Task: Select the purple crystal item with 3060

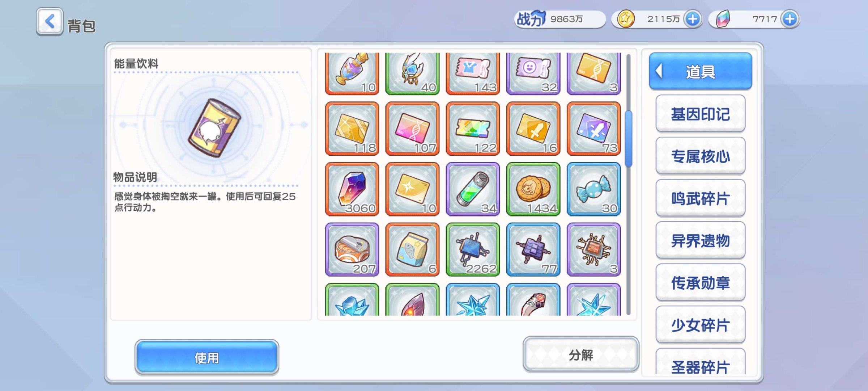Action: click(x=352, y=189)
